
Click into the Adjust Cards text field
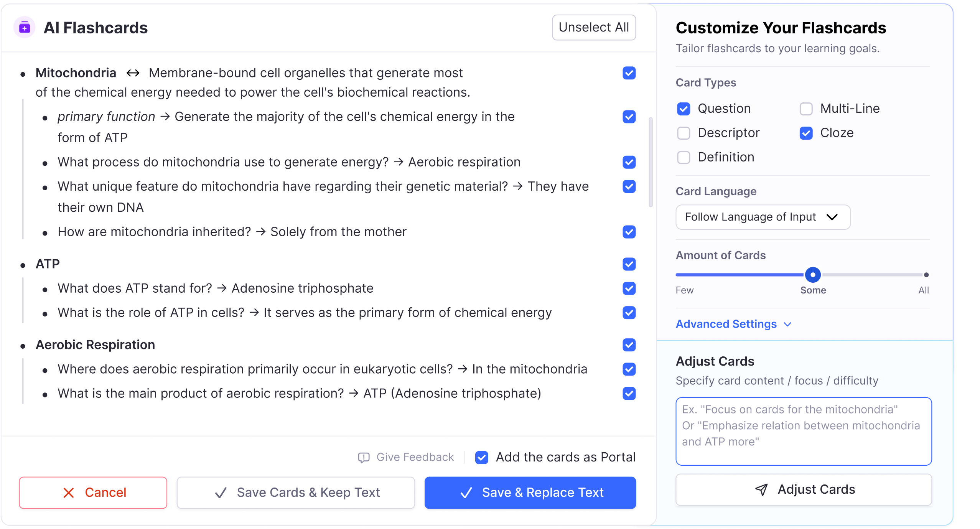804,431
